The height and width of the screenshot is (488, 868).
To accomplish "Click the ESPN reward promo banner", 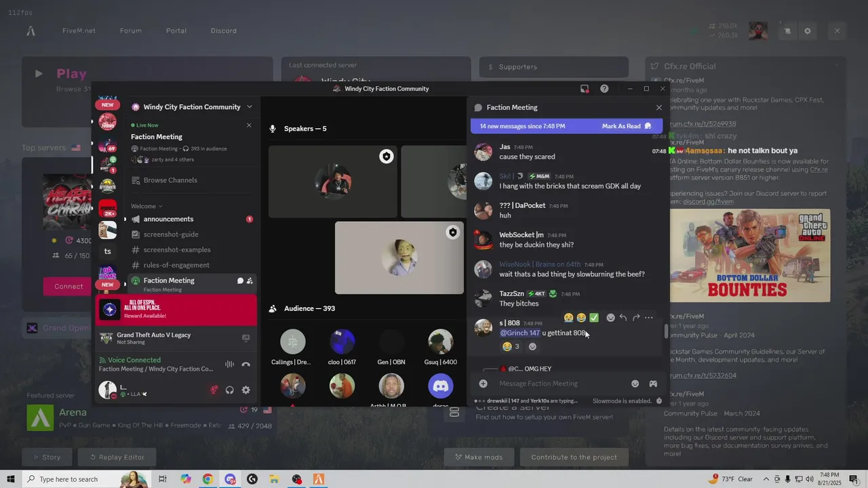I will coord(176,310).
